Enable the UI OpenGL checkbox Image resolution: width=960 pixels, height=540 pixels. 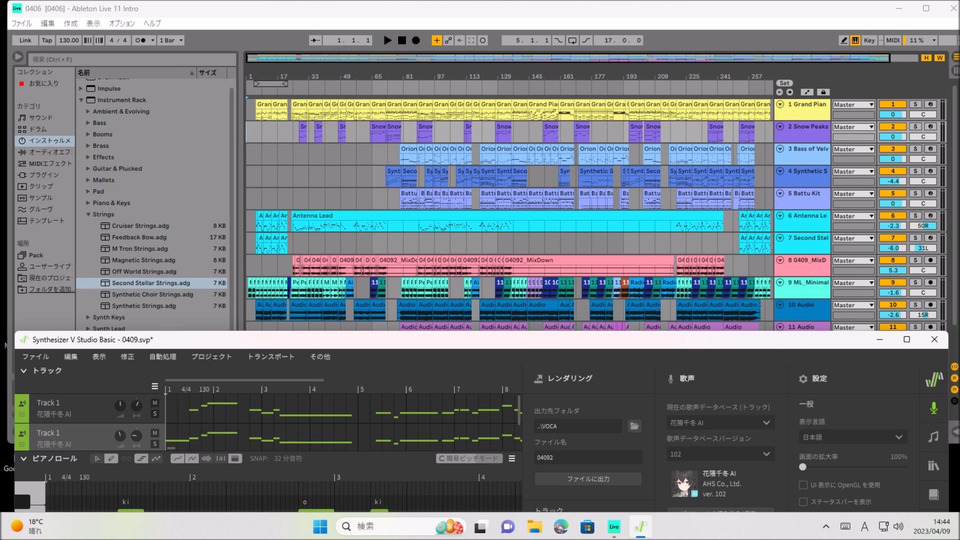[804, 485]
